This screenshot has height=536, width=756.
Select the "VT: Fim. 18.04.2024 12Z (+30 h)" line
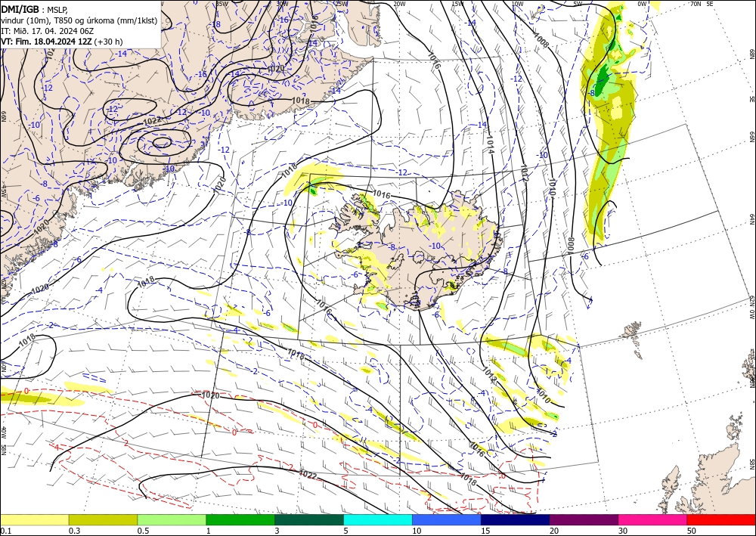pyautogui.click(x=62, y=42)
